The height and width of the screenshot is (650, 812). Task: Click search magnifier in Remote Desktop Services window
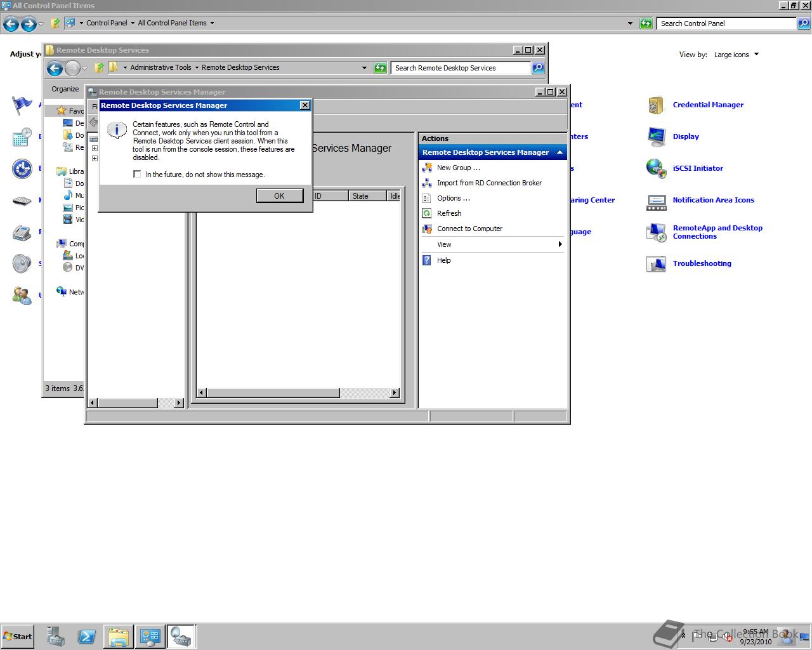click(x=537, y=68)
